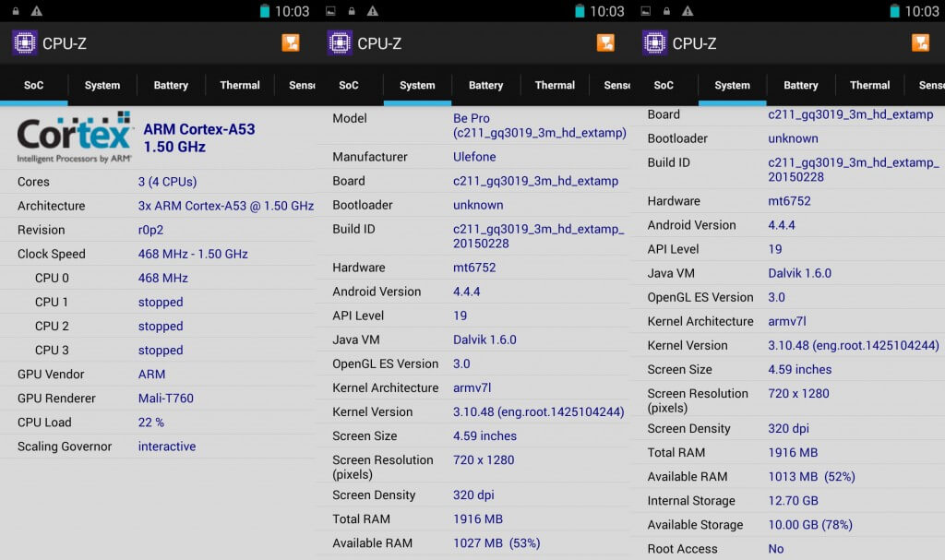Click Bootloader 'unknown' in right screenshot
Screen dimensions: 945x560
pos(793,138)
